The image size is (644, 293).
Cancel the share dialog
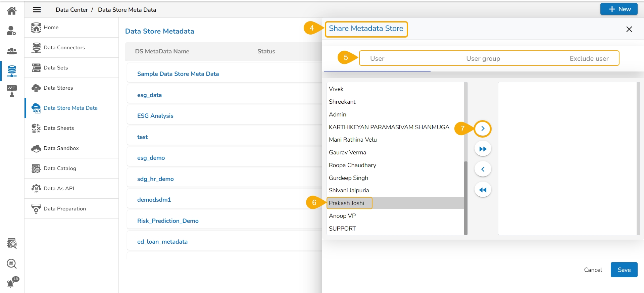[x=593, y=270]
